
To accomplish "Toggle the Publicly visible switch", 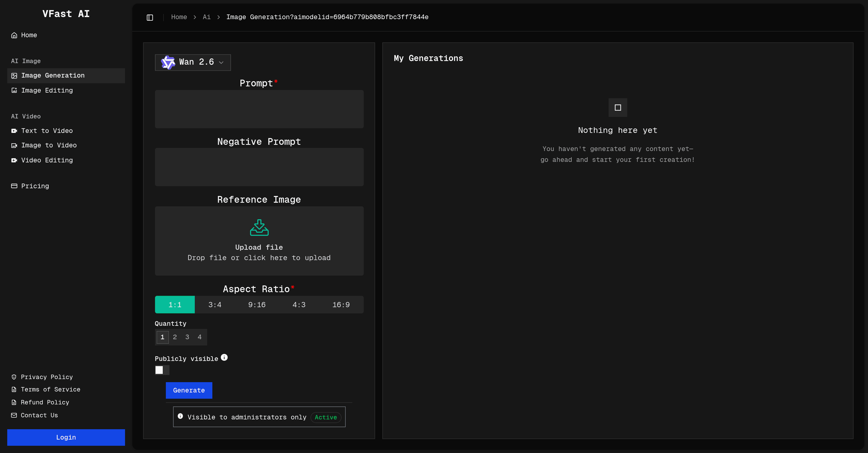I will coord(162,370).
